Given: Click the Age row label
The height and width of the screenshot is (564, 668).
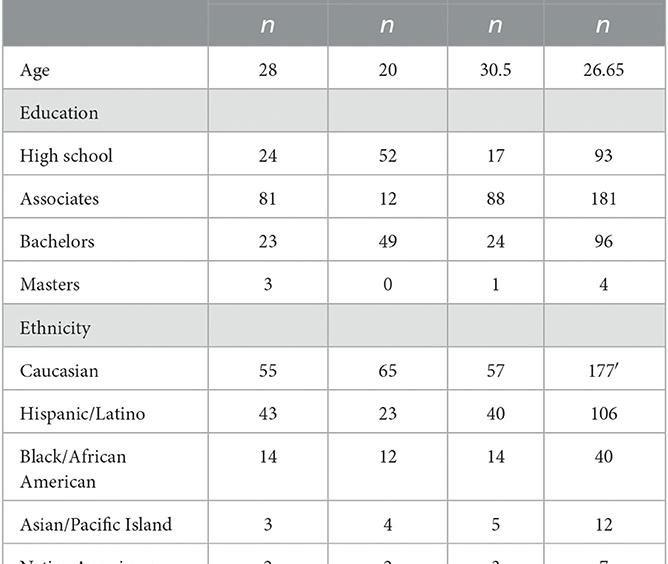Looking at the screenshot, I should [x=35, y=70].
